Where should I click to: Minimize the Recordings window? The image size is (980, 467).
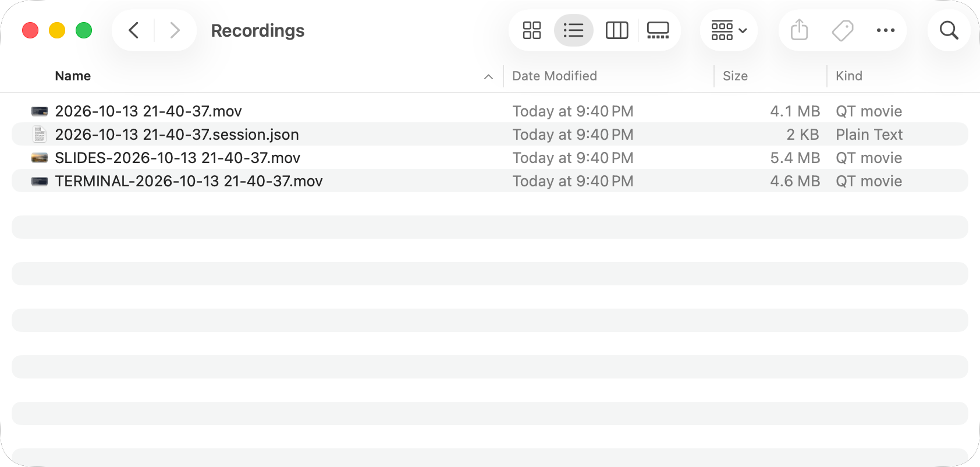(57, 30)
